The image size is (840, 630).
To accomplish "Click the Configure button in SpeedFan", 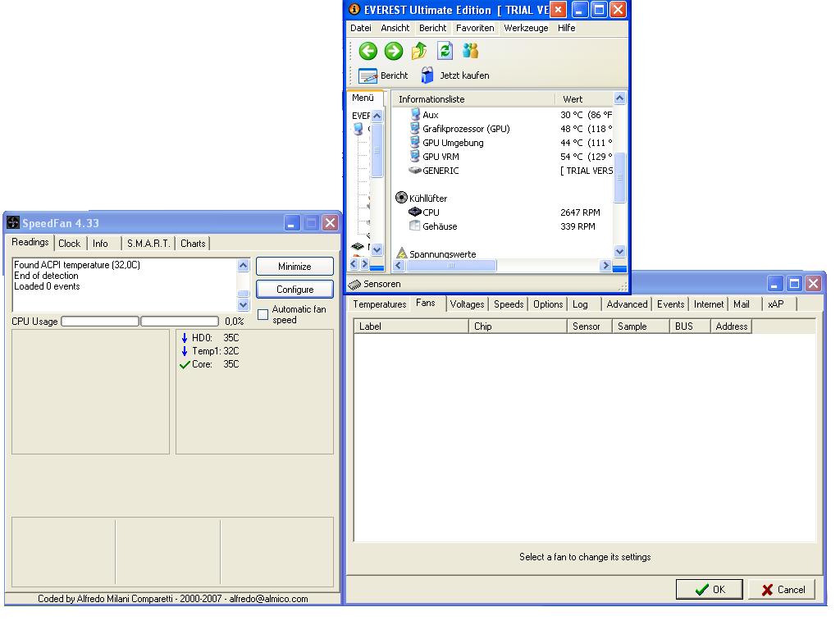I will click(294, 290).
